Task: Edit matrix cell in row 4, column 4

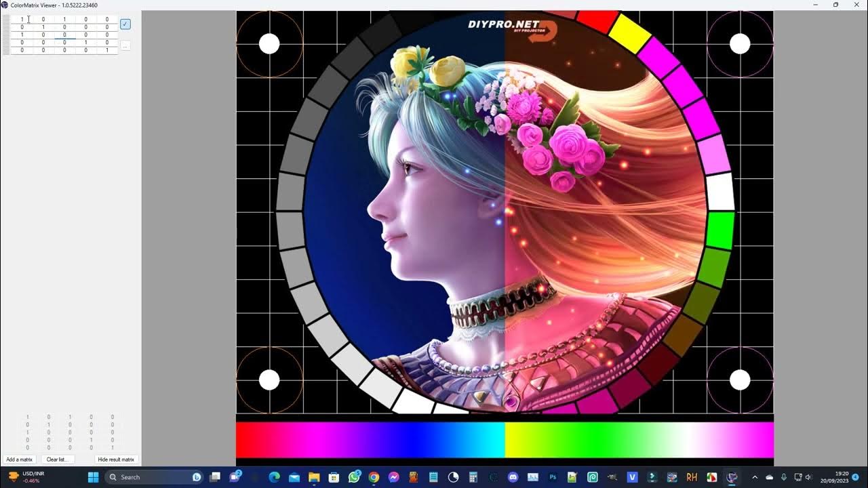Action: click(85, 42)
